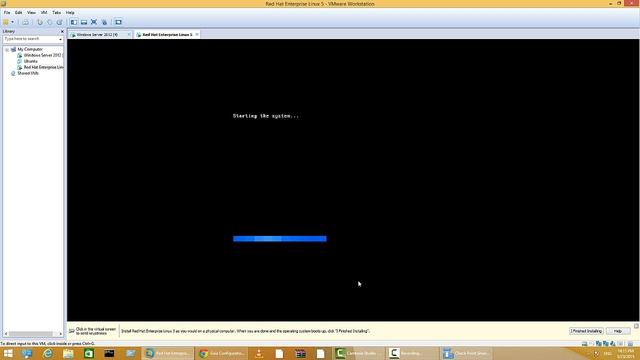Viewport: 640px width, 360px height.
Task: Close the install hint bar
Action: (636, 326)
